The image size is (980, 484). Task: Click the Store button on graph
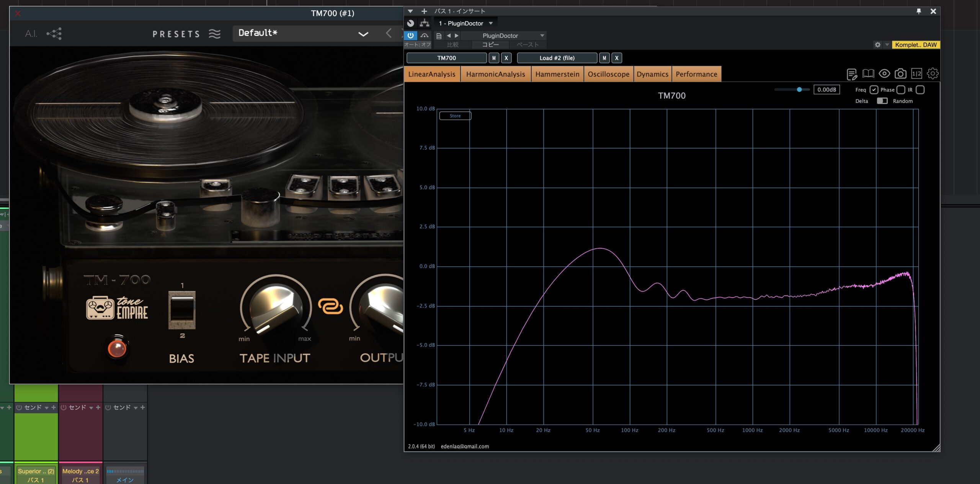(x=455, y=116)
